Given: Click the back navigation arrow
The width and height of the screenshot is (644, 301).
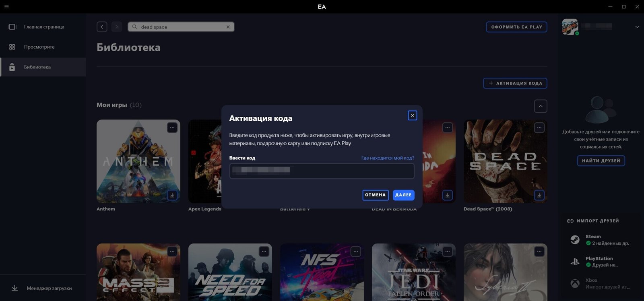Looking at the screenshot, I should pos(102,27).
